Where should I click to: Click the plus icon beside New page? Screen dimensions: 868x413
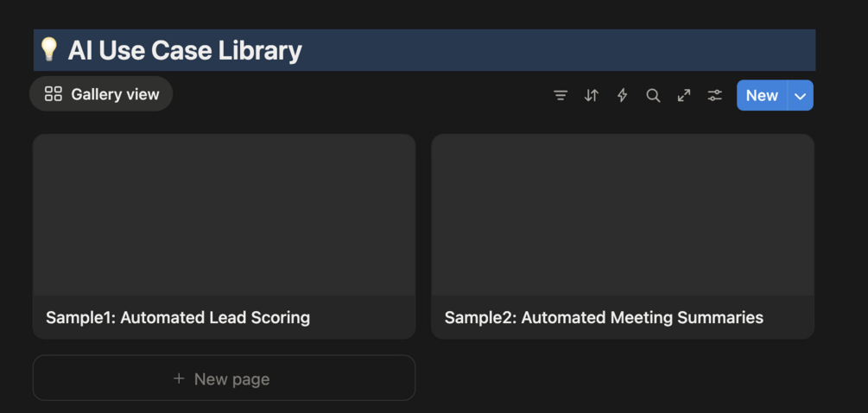coord(179,378)
